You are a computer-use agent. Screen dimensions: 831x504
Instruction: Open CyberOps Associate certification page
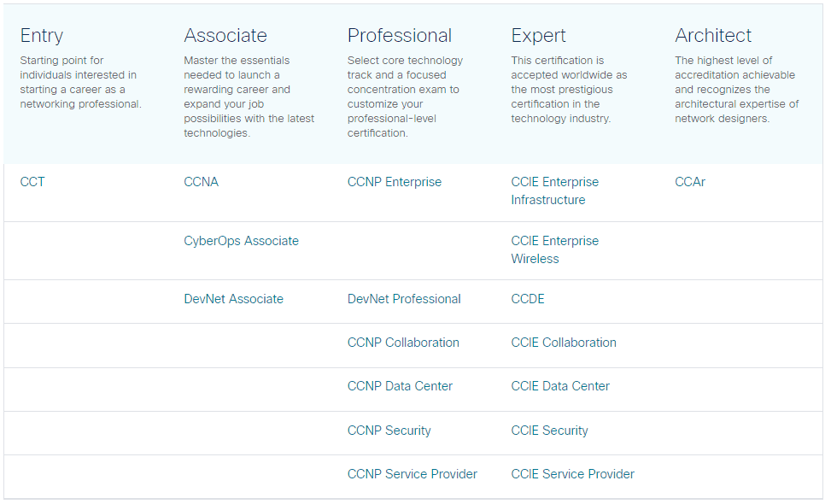[x=242, y=241]
